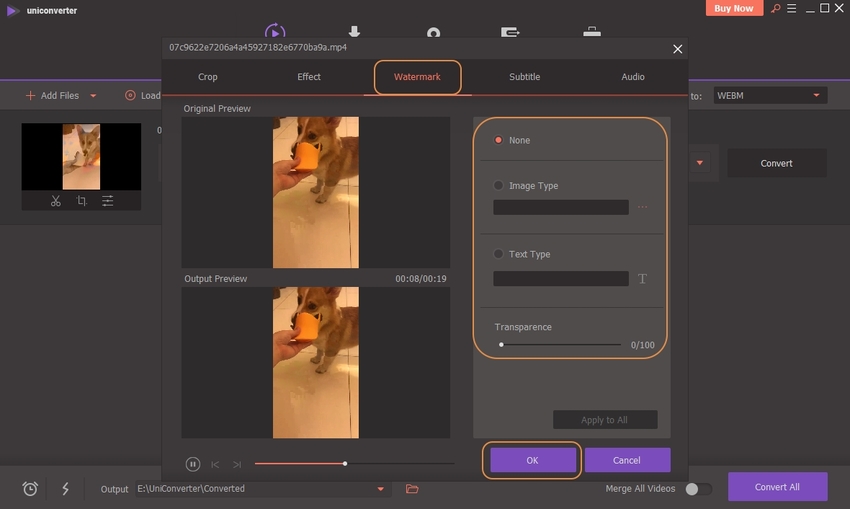Viewport: 850px width, 509px height.
Task: Click the lightning bolt speed icon
Action: click(66, 489)
